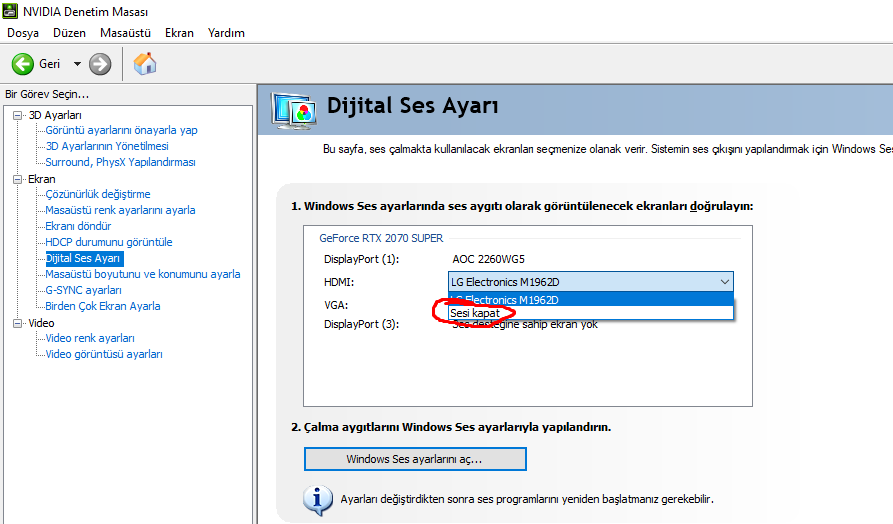Click the green Geri back arrow icon

(23, 64)
